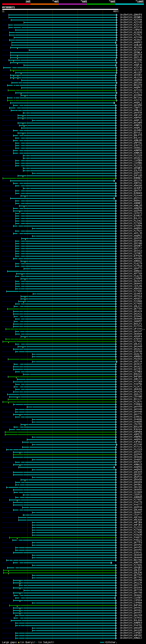The height and width of the screenshot is (644, 146).
Task: Select the UniRef100_A2SY45 label
Action: 131,22
